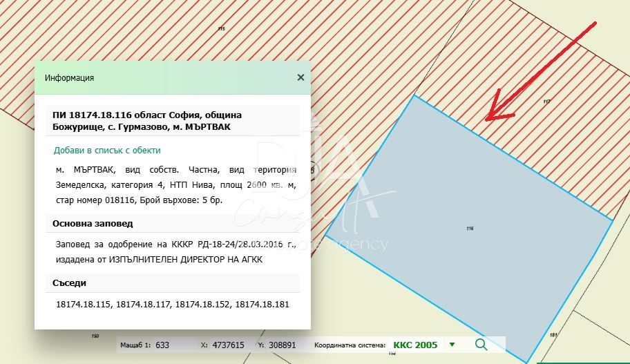Open neighbor parcel 18174.18.152
The width and height of the screenshot is (630, 364).
(x=202, y=304)
